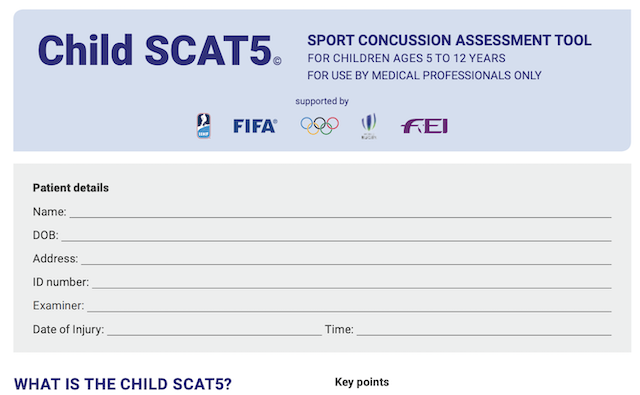640x395 pixels.
Task: Click 'For use by medical professionals only' text
Action: tap(424, 75)
